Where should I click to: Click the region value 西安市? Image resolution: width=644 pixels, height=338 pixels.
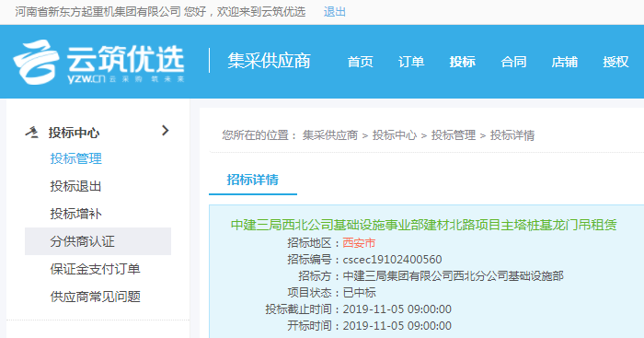pyautogui.click(x=359, y=243)
